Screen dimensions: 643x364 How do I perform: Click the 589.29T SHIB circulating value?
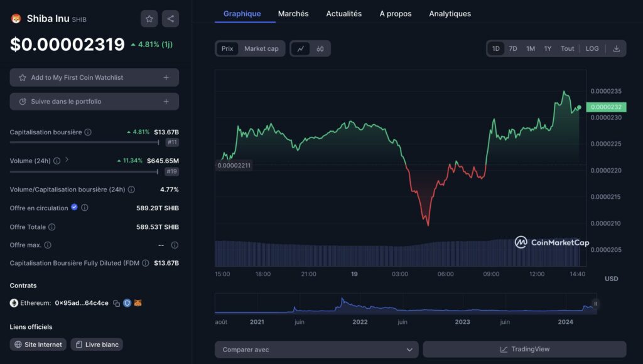pos(158,208)
